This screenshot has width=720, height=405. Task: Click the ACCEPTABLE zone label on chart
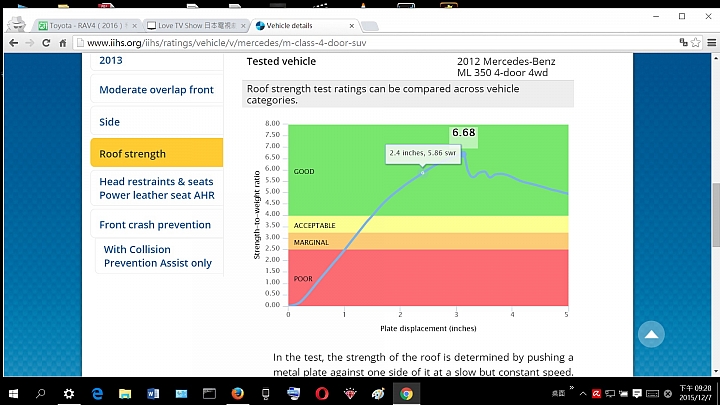click(315, 225)
